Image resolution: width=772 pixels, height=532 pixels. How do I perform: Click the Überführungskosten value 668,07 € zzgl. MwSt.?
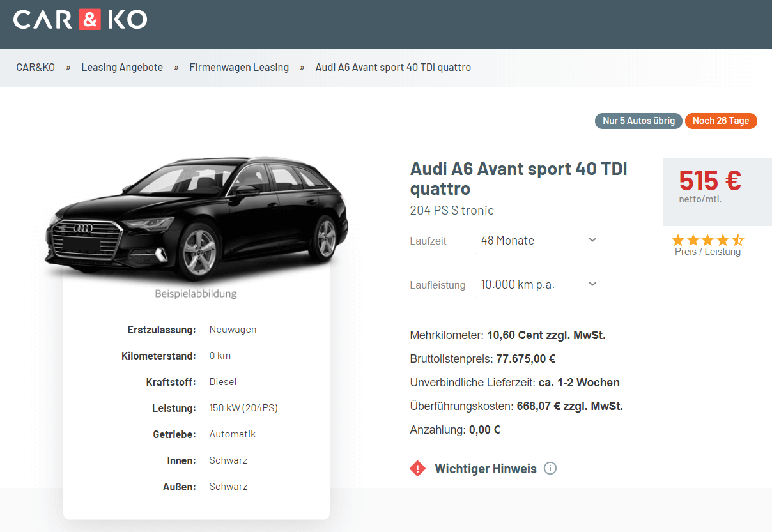pos(570,406)
